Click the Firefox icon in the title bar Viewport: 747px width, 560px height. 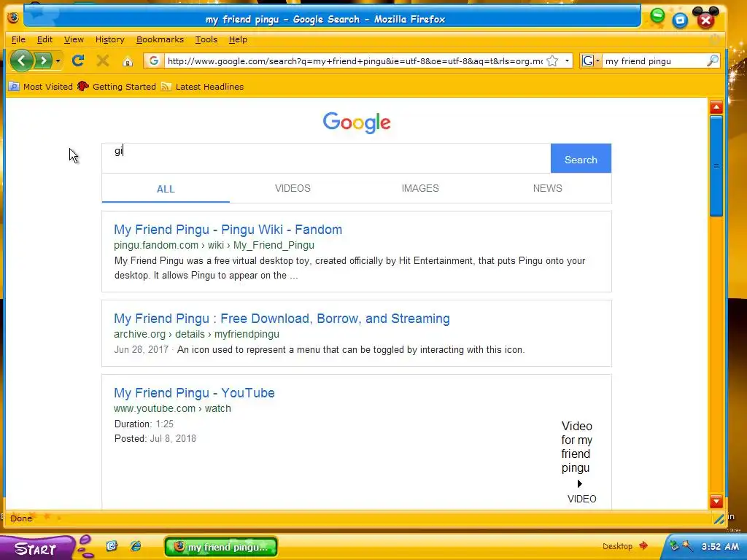[x=13, y=17]
